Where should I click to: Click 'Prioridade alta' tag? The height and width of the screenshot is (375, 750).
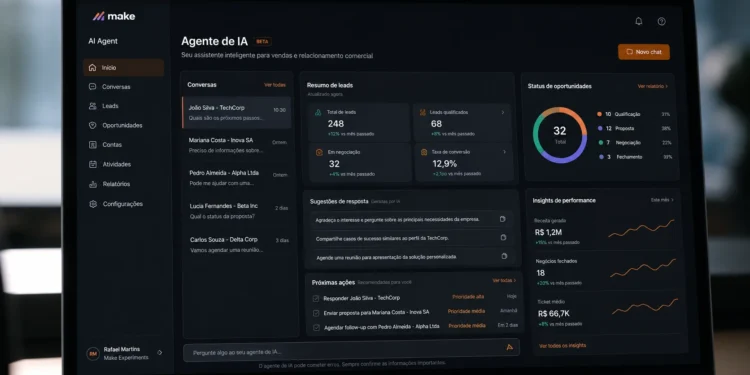[x=468, y=297]
